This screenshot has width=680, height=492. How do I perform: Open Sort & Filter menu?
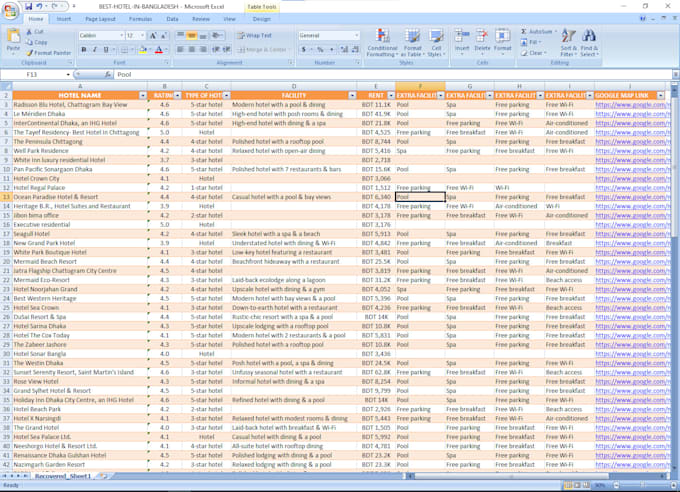569,43
